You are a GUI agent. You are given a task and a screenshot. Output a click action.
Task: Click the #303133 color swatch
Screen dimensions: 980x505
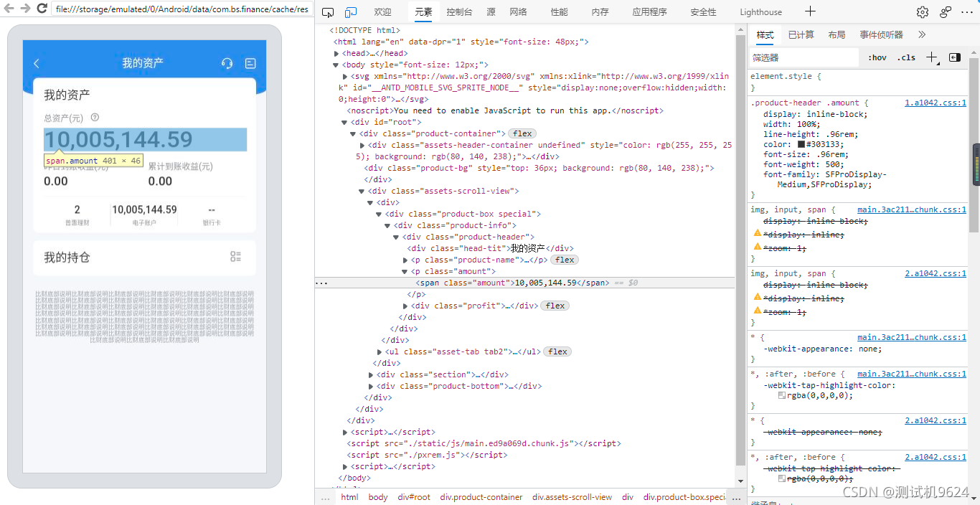point(801,144)
